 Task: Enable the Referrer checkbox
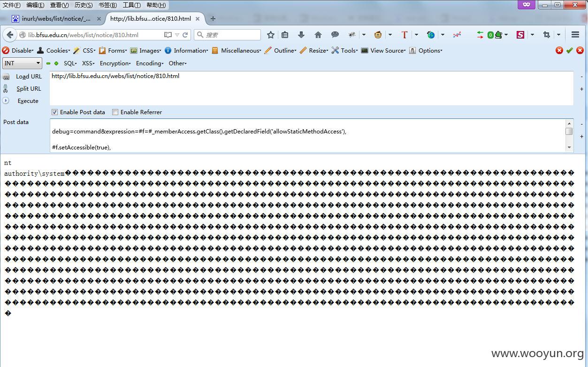(115, 112)
